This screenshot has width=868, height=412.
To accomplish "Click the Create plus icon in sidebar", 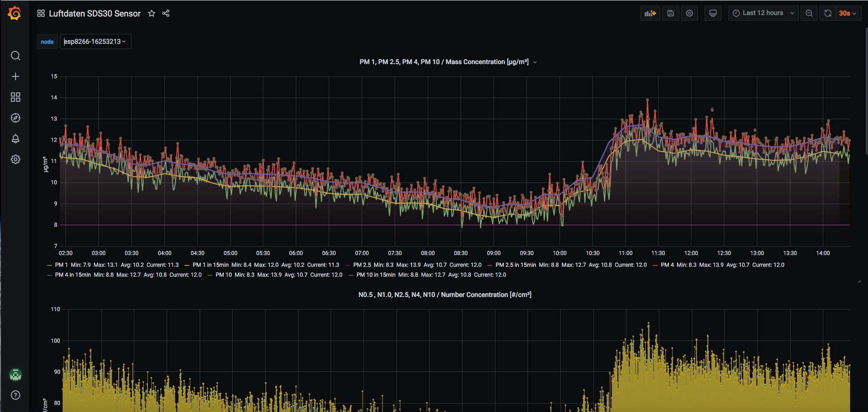I will pos(16,76).
